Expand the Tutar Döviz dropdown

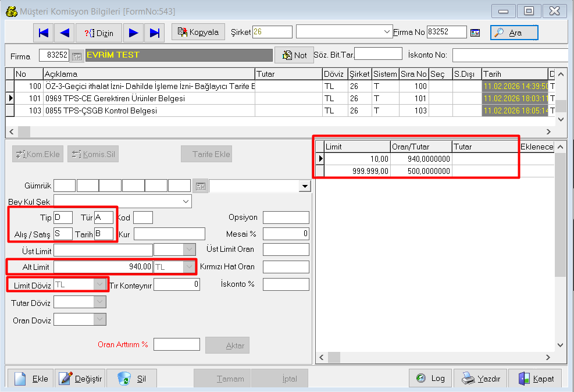[x=100, y=302]
